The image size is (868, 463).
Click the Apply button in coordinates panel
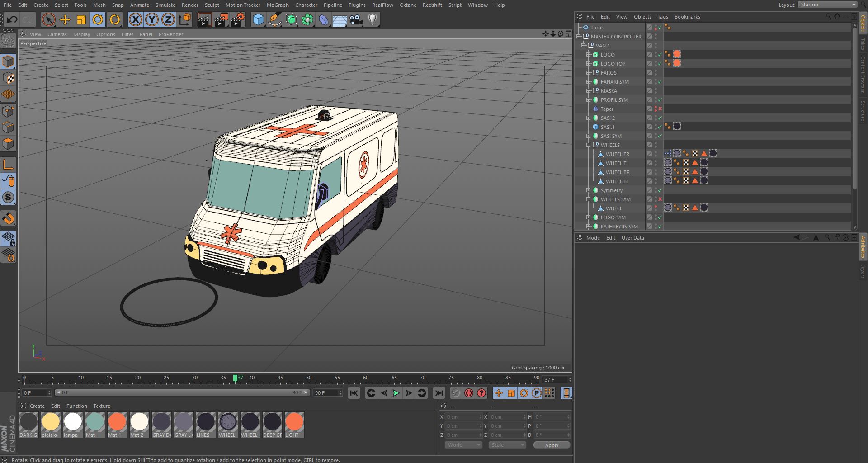(x=551, y=445)
